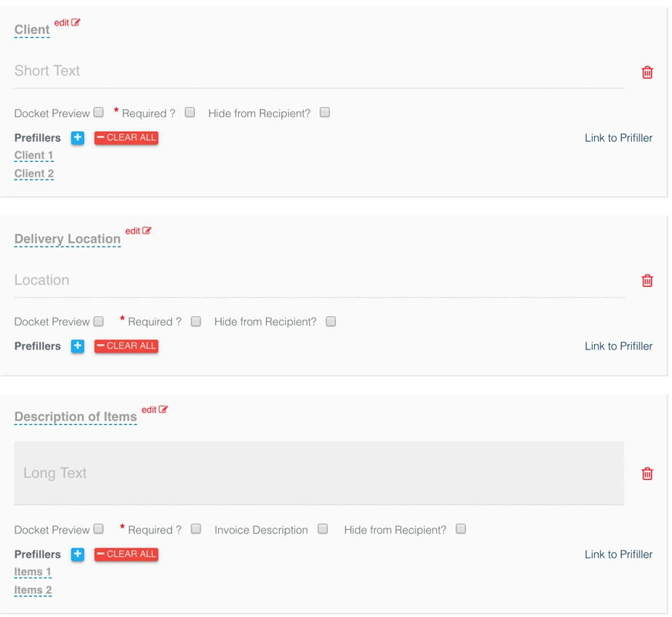Check Invoice Description for Description of Items

tap(323, 529)
